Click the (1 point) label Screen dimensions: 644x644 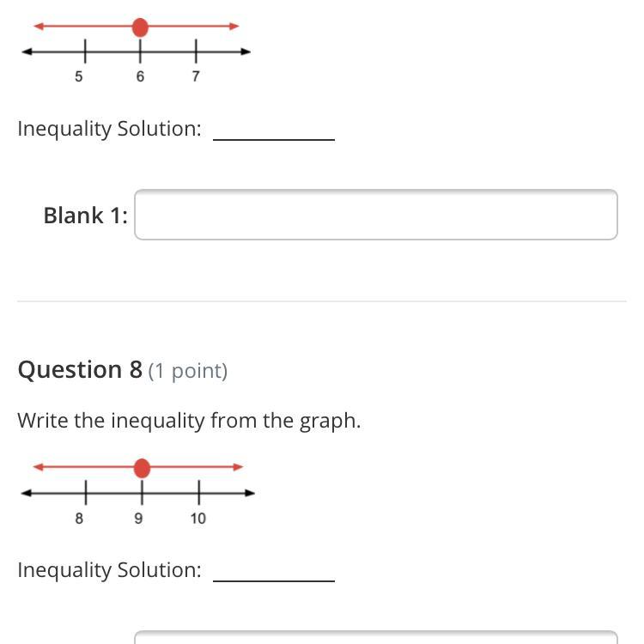click(x=188, y=371)
